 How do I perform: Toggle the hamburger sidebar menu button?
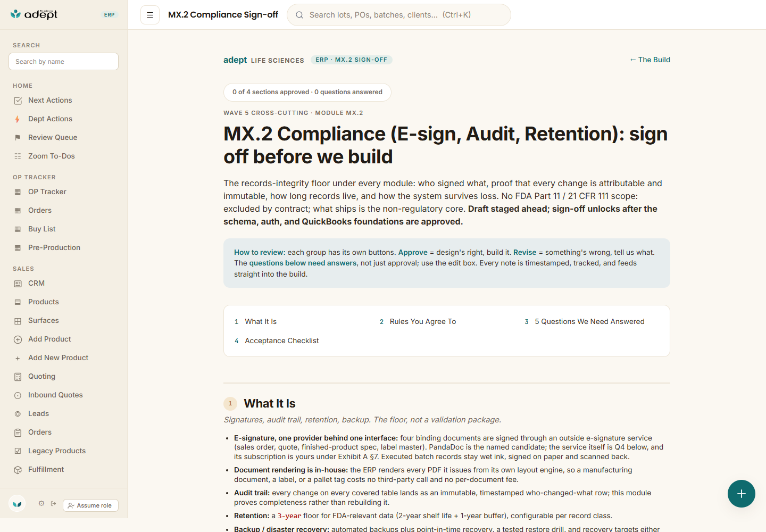click(x=150, y=15)
